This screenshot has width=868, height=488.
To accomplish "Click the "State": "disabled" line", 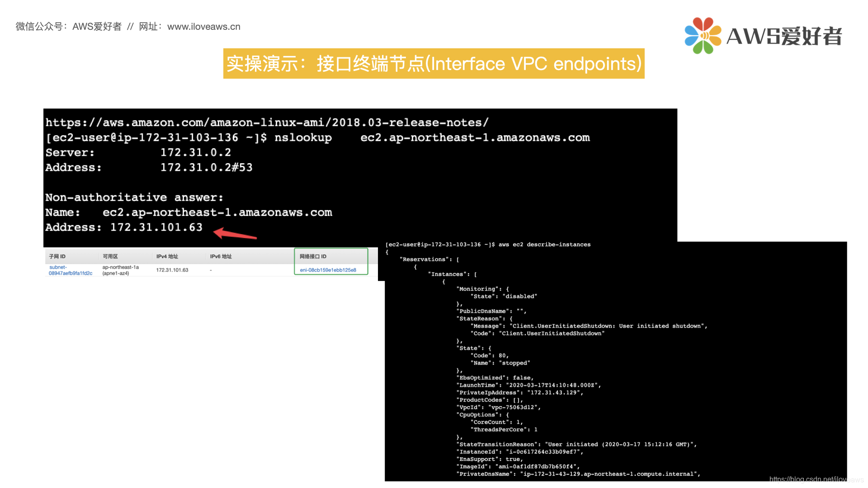I will [x=504, y=296].
